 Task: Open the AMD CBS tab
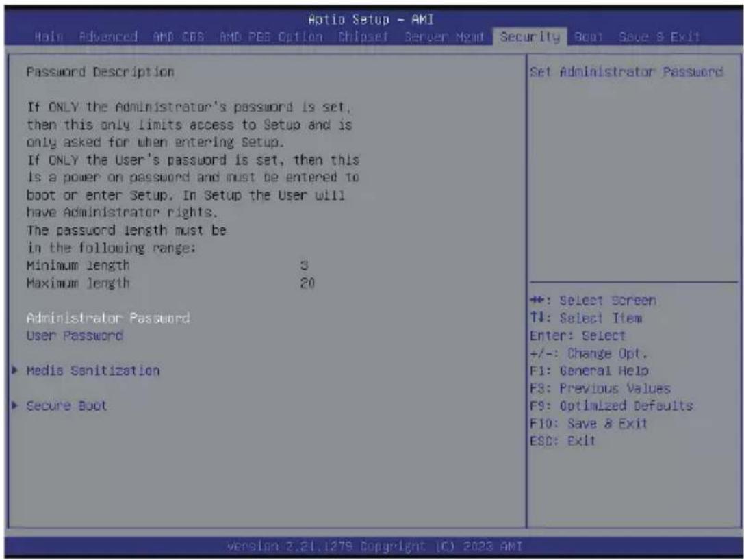(x=179, y=36)
